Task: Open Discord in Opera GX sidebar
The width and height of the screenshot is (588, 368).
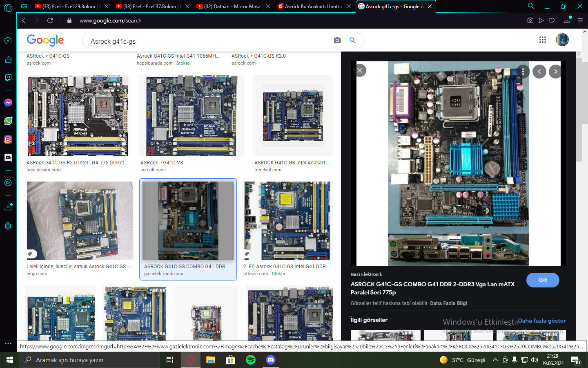Action: [8, 157]
